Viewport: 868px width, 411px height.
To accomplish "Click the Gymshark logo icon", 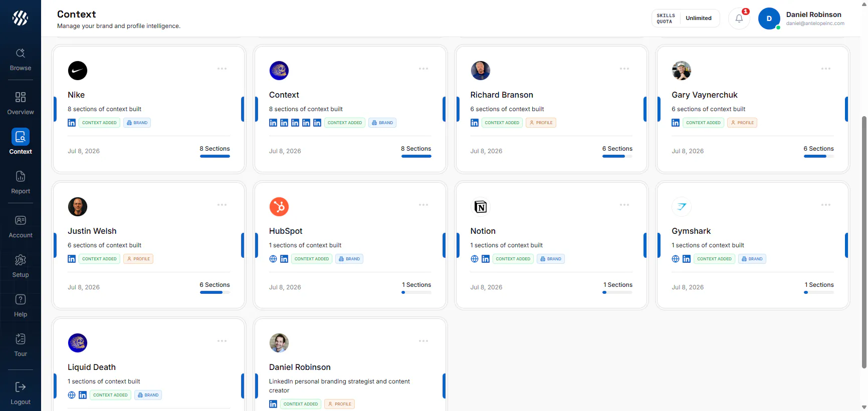I will pyautogui.click(x=682, y=207).
